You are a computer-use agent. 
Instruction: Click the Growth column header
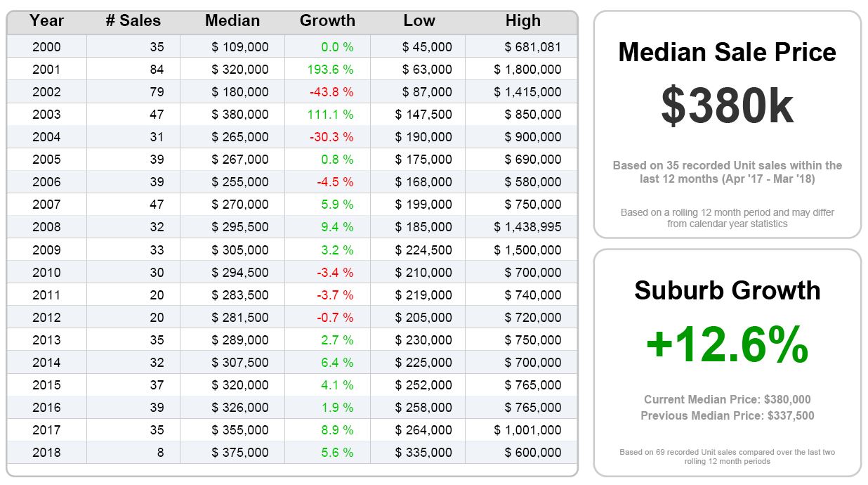coord(327,21)
